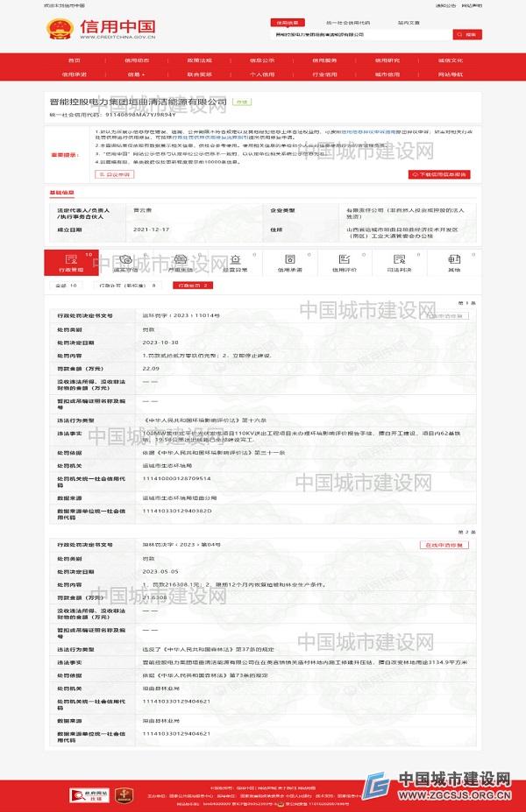This screenshot has width=526, height=812.
Task: Select the 信用承诺 category icon tab
Action: click(x=290, y=263)
